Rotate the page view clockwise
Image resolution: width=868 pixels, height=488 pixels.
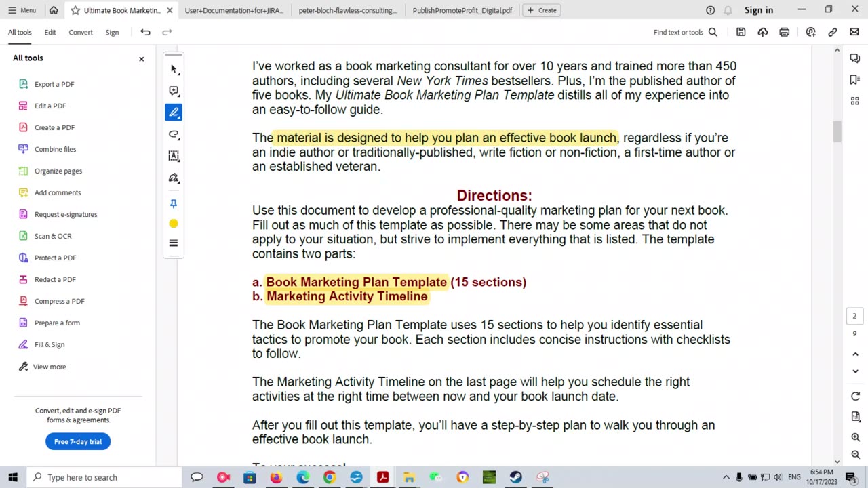[855, 396]
